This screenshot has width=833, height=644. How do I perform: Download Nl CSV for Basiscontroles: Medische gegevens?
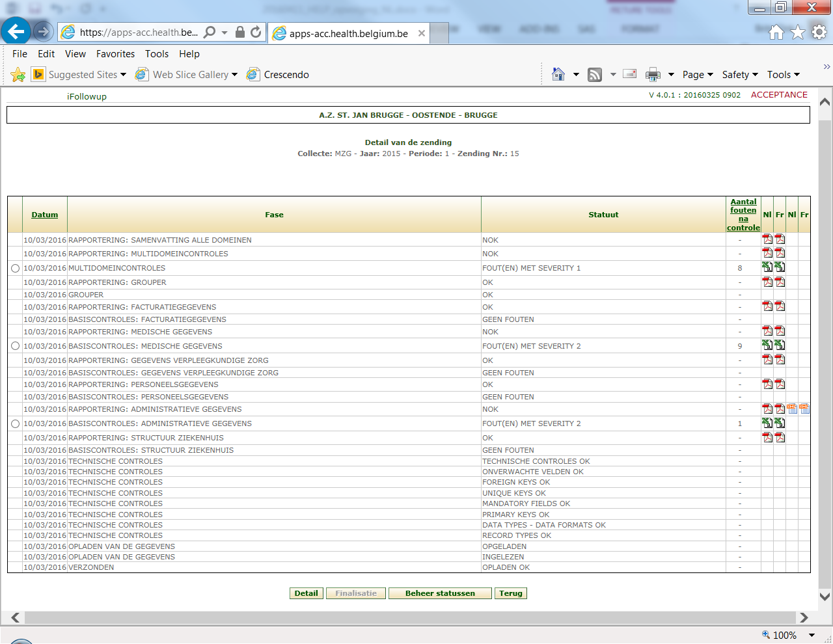click(767, 345)
